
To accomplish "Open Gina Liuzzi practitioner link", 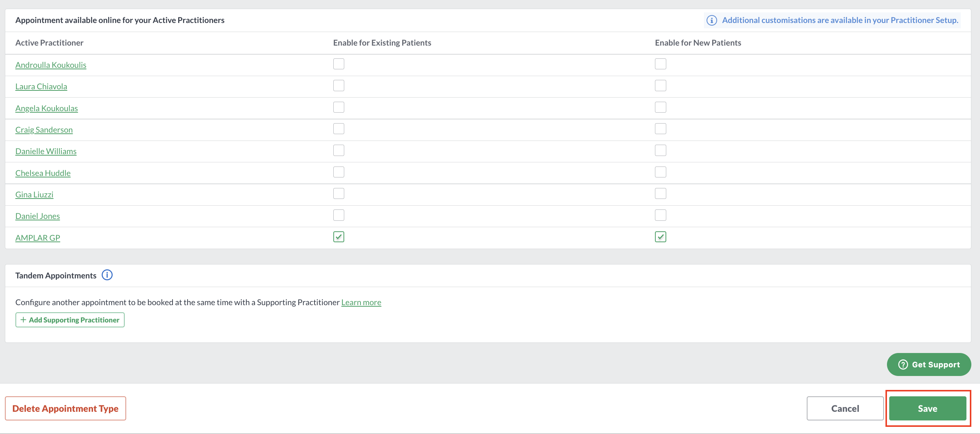I will (x=34, y=195).
